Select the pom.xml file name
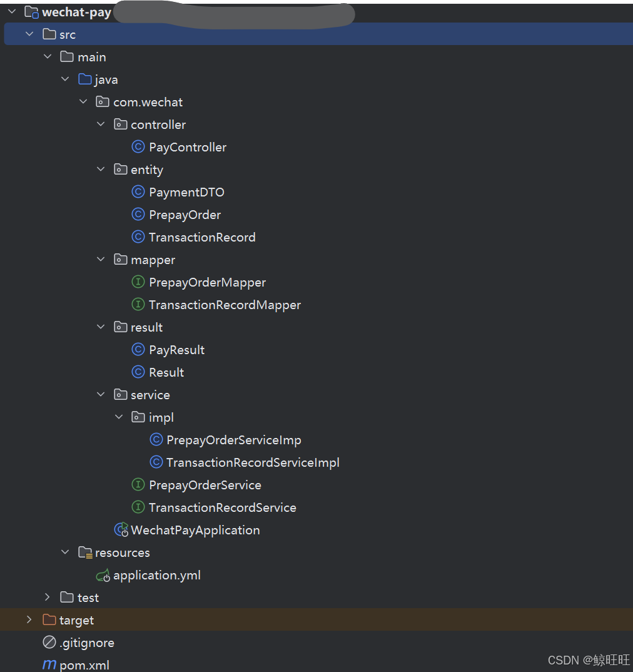 [84, 665]
